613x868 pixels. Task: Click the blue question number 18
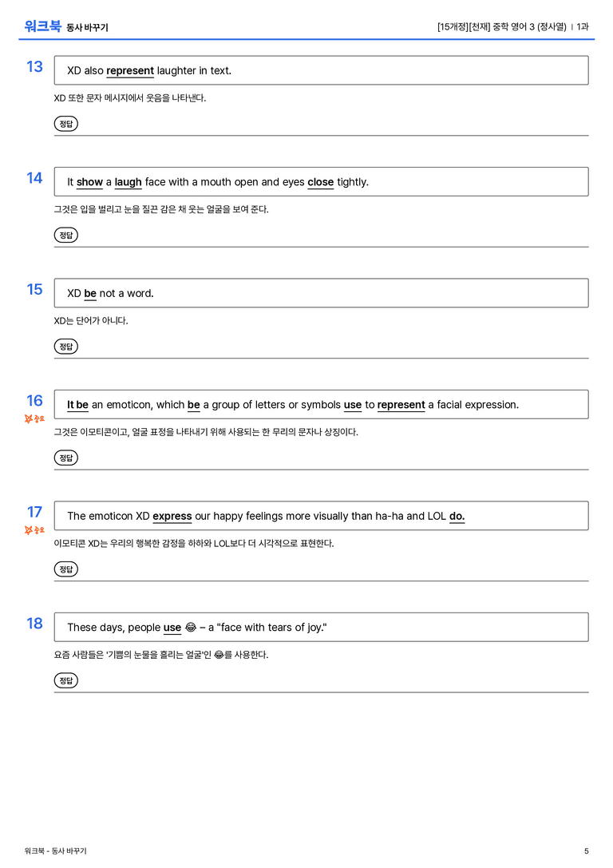pyautogui.click(x=34, y=624)
